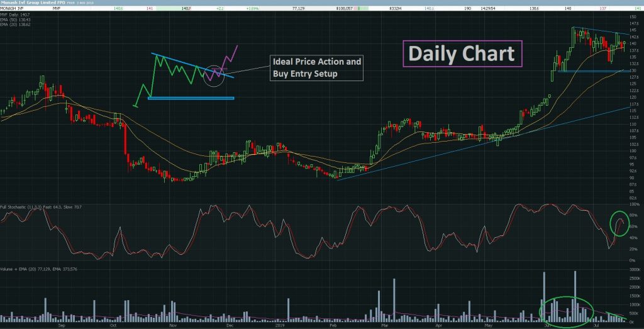
Task: Click the '138.5' value in quote row
Action: click(x=535, y=8)
